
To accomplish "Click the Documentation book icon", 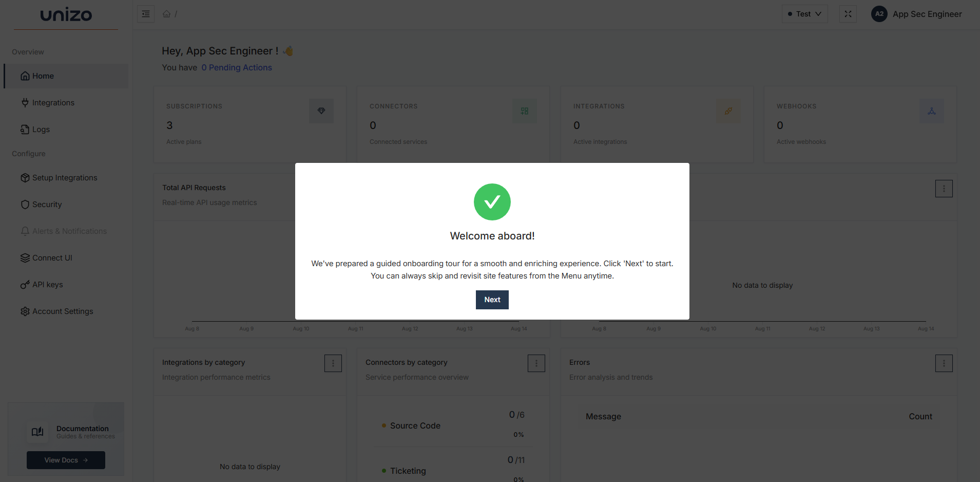I will tap(37, 432).
